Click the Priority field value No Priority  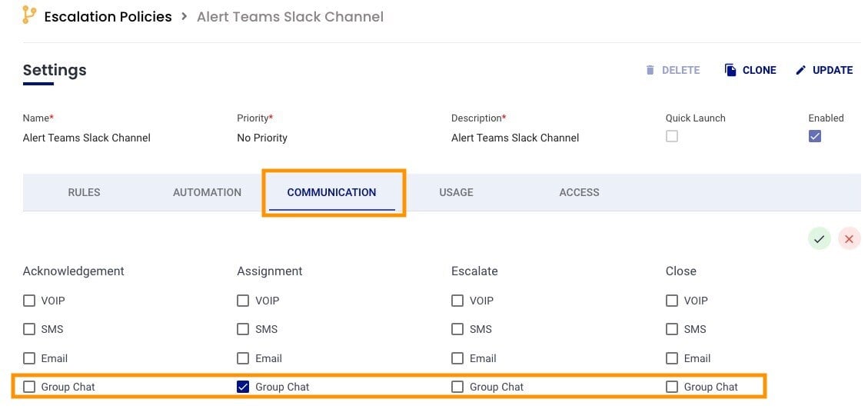point(262,138)
